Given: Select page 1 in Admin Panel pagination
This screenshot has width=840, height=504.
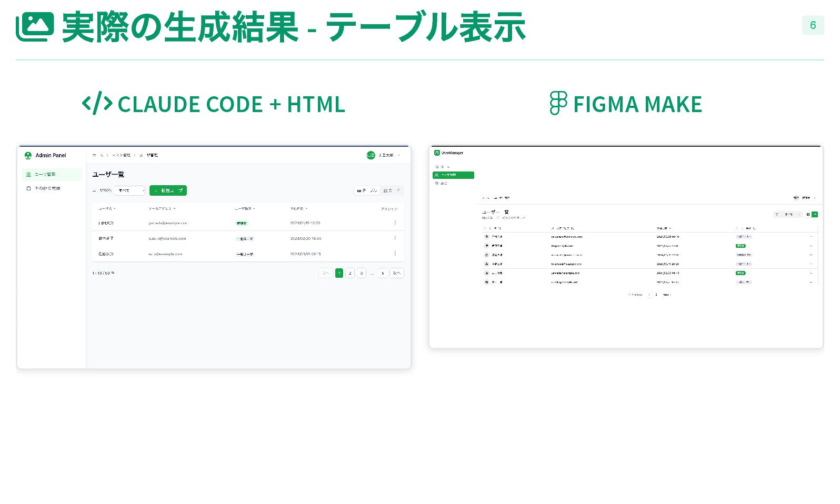Looking at the screenshot, I should 339,273.
